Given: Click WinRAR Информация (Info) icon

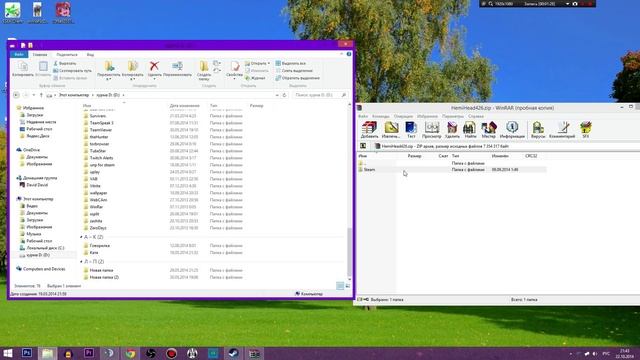Looking at the screenshot, I should tap(512, 130).
